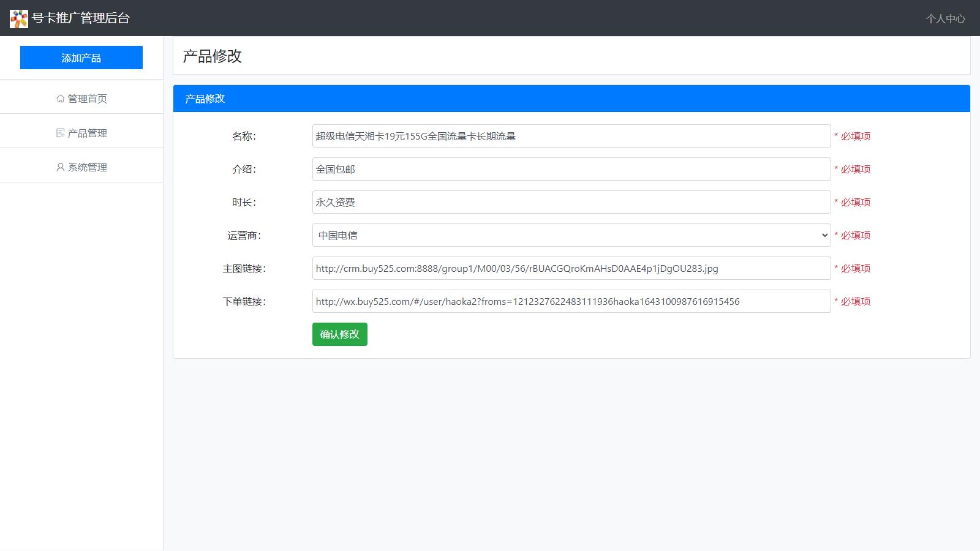The width and height of the screenshot is (980, 551).
Task: Click the home icon beside 管理首页
Action: click(59, 98)
